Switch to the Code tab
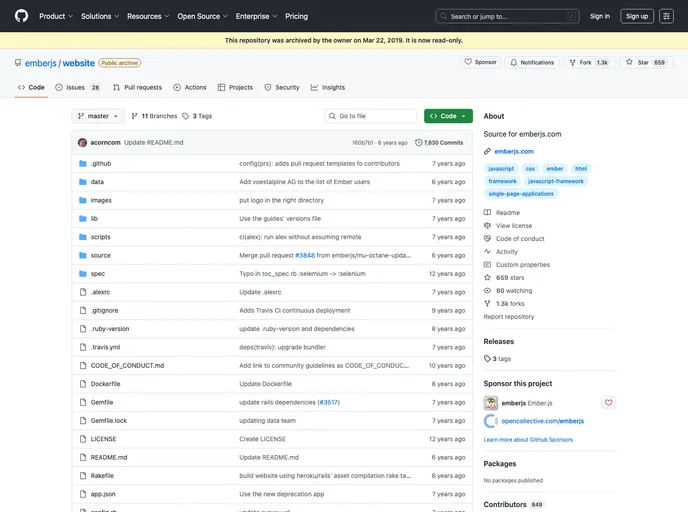 31,87
